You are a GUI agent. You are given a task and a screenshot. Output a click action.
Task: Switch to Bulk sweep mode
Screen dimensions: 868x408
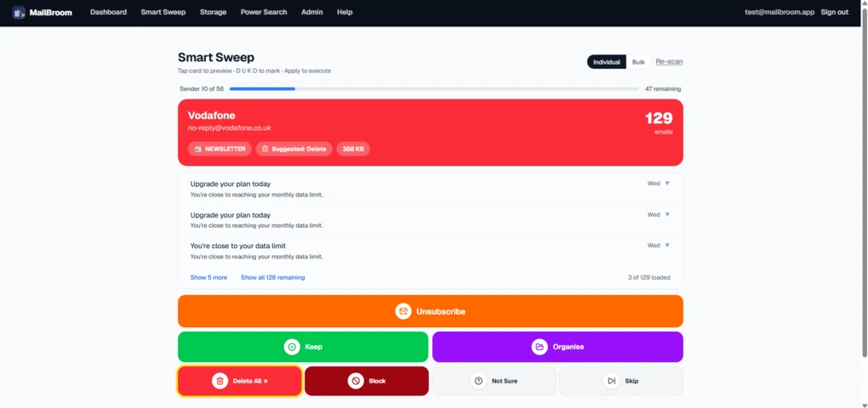pyautogui.click(x=638, y=62)
